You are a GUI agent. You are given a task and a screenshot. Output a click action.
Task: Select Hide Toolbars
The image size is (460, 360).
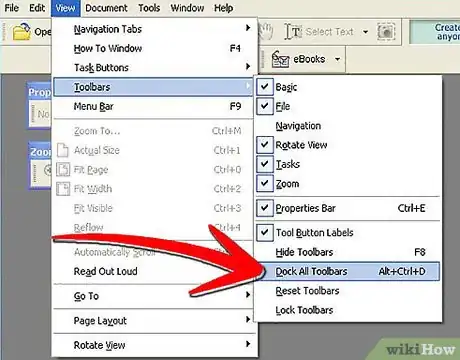[x=348, y=252]
